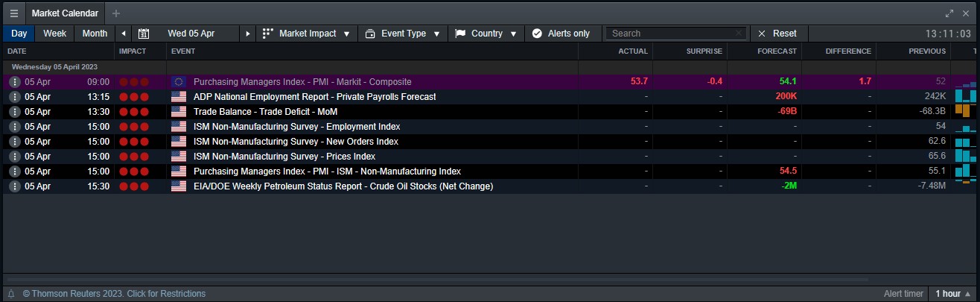Select the Market Calendar tab
980x302 pixels.
click(x=65, y=13)
